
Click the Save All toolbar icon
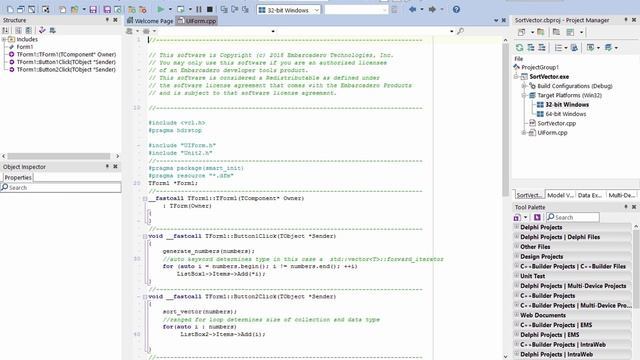pyautogui.click(x=107, y=9)
